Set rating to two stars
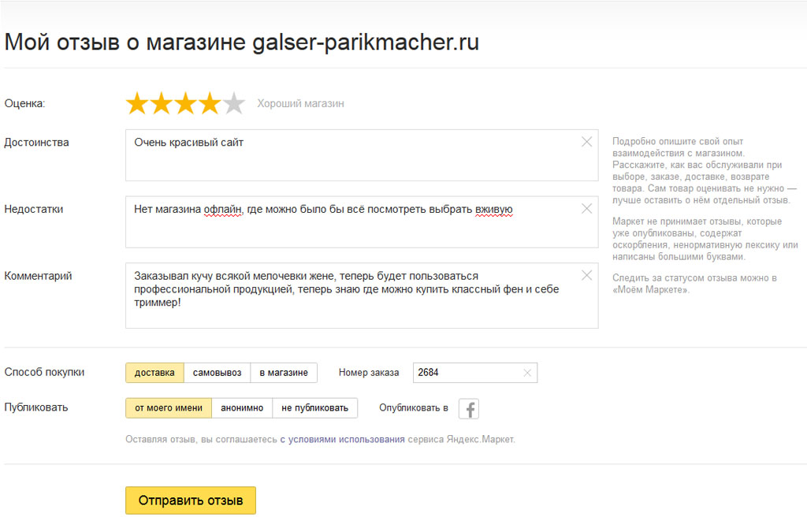The height and width of the screenshot is (532, 807). [161, 103]
